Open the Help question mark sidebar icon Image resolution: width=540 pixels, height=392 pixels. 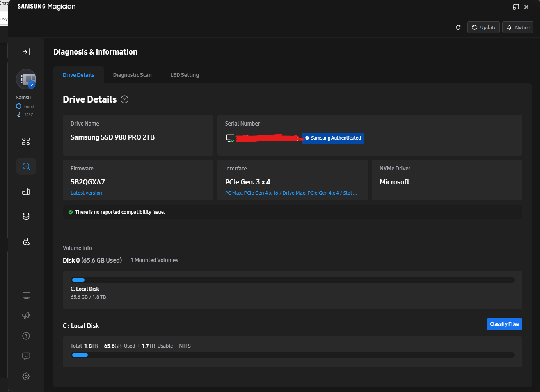coord(26,336)
